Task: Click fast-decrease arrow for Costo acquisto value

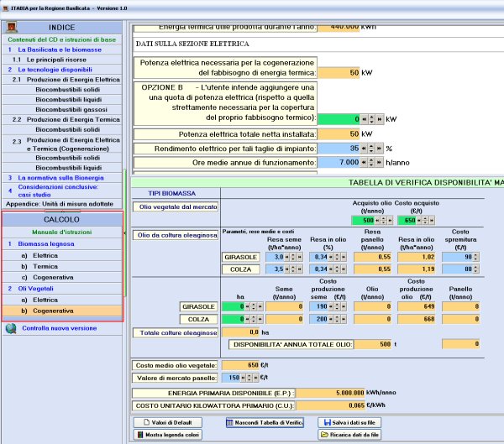Action: [419, 221]
